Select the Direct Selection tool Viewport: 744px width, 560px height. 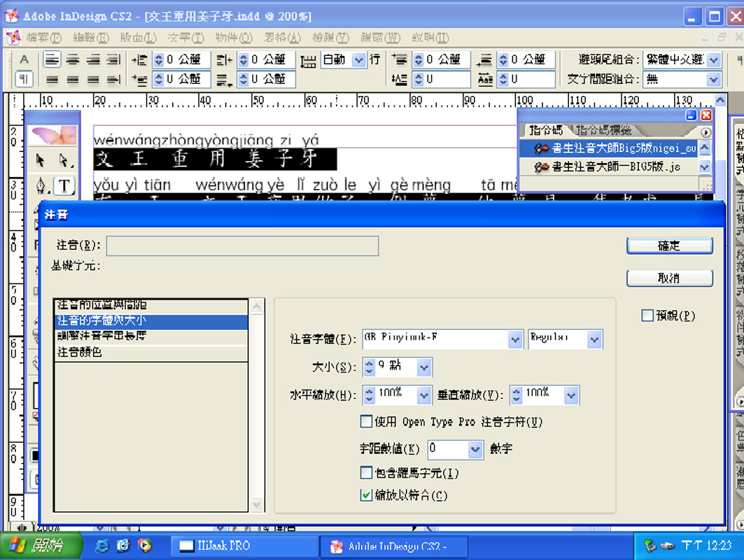coord(64,160)
